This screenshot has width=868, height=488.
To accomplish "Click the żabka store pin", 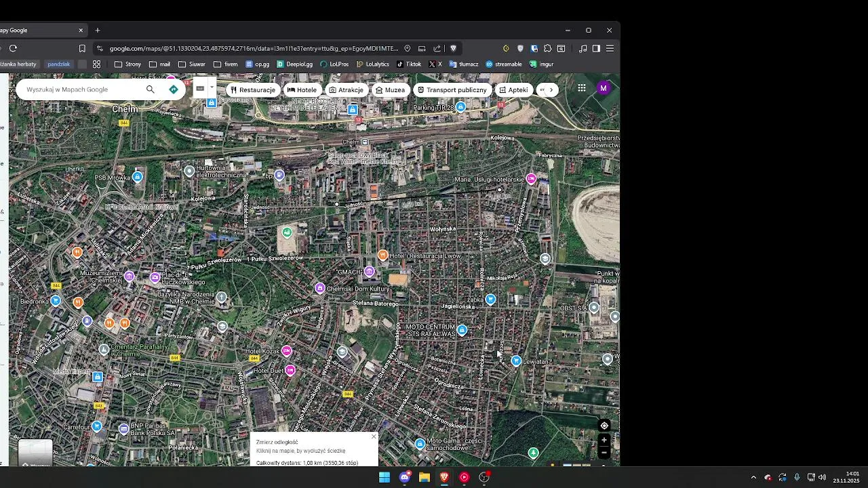I will point(490,299).
